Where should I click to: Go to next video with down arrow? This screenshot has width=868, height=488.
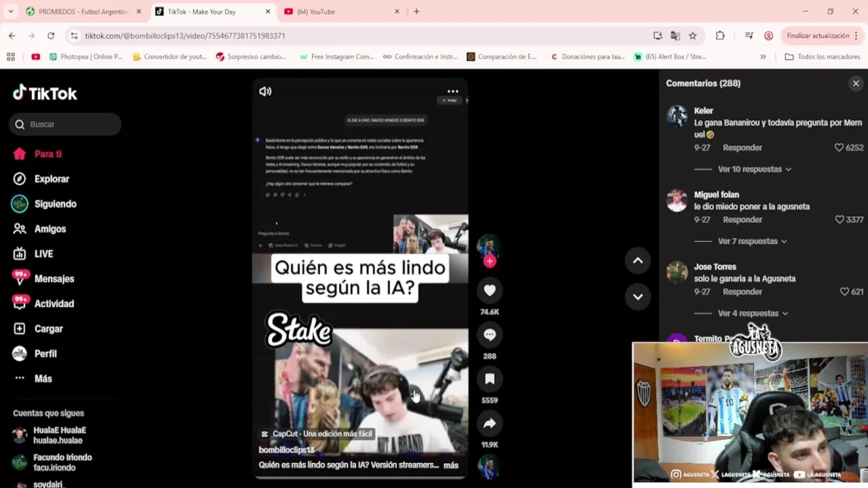637,296
